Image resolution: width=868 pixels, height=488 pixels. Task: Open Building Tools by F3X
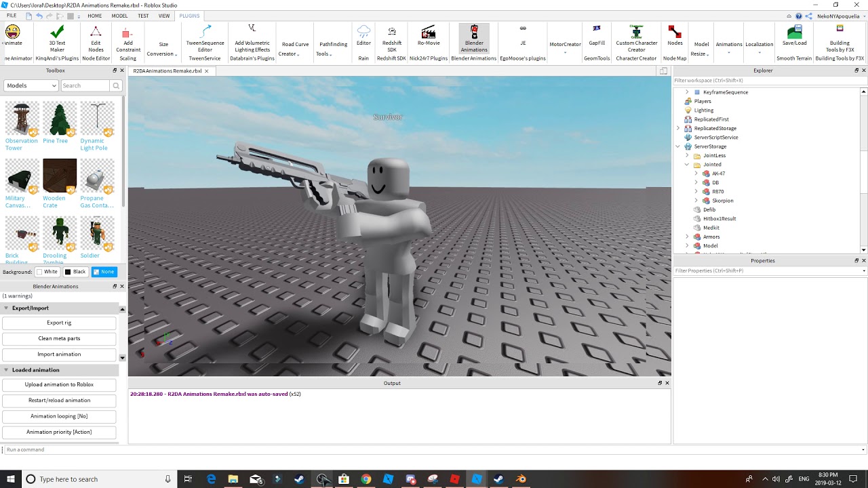click(x=840, y=39)
